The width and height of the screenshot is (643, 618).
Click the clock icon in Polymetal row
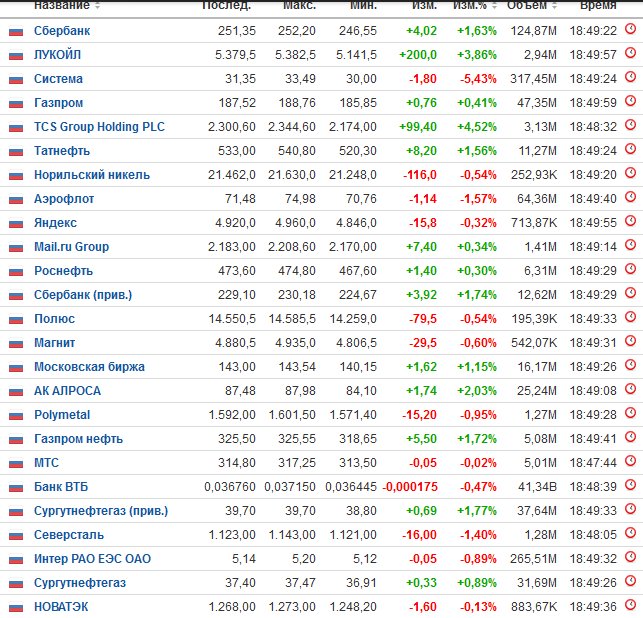click(x=630, y=413)
